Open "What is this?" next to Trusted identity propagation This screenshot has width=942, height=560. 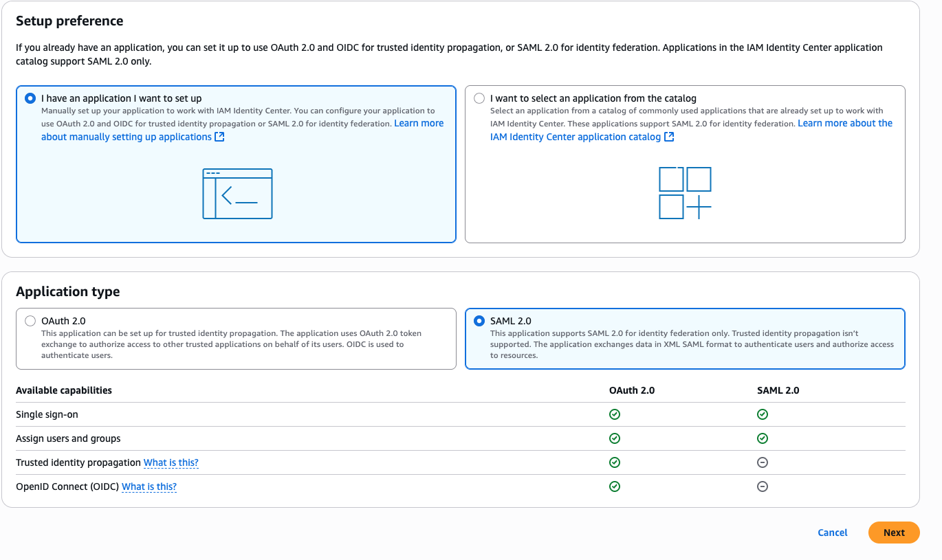(171, 462)
